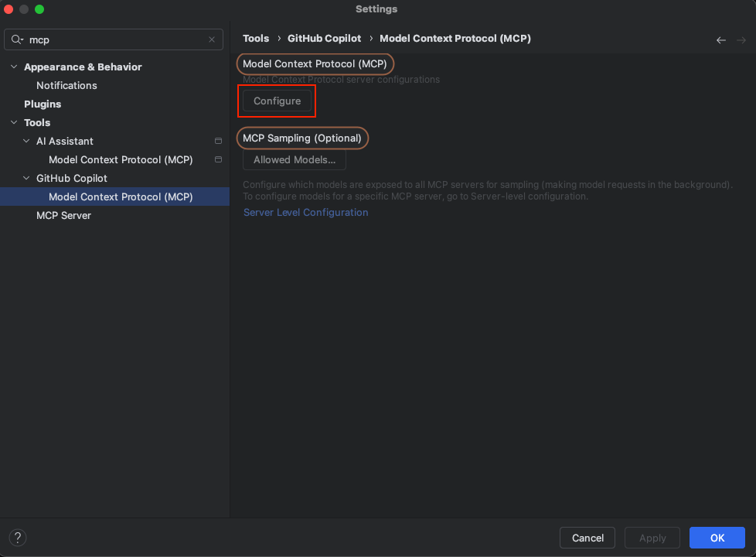The image size is (756, 557).
Task: Clear the mcp search text
Action: point(212,39)
